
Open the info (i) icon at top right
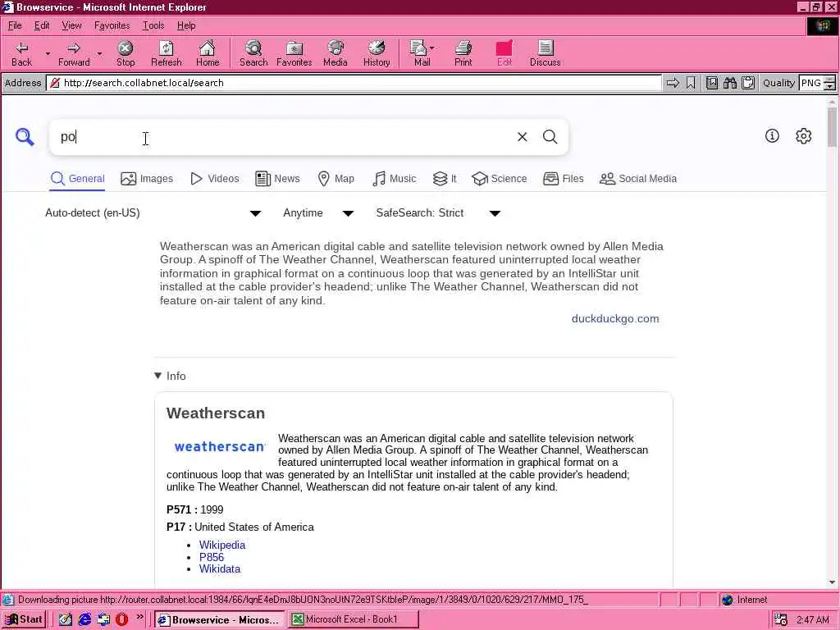(772, 136)
